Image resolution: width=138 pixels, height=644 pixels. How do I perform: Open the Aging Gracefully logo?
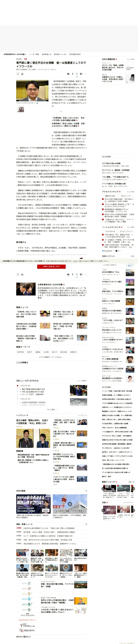pos(28,620)
